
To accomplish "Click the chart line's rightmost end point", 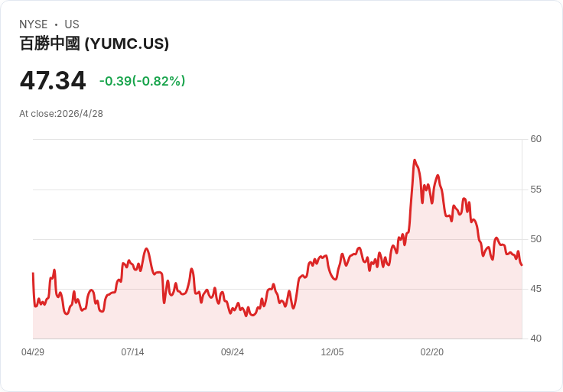I will [522, 265].
